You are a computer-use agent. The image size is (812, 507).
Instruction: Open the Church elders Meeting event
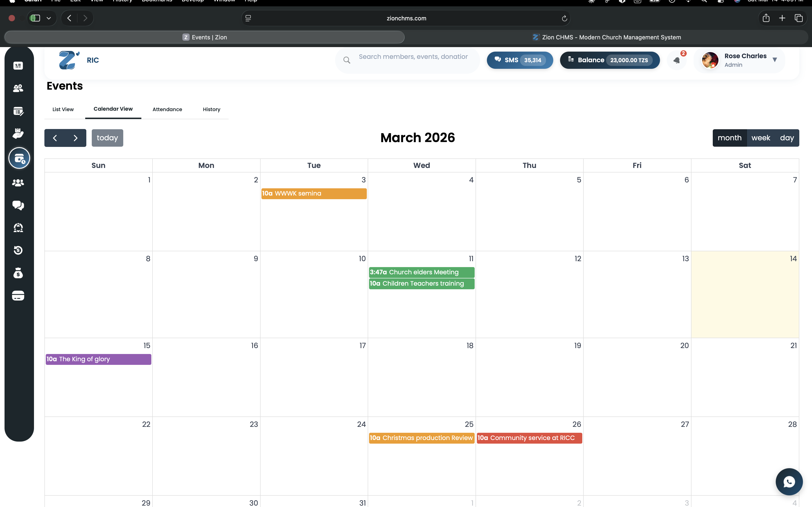(x=421, y=272)
